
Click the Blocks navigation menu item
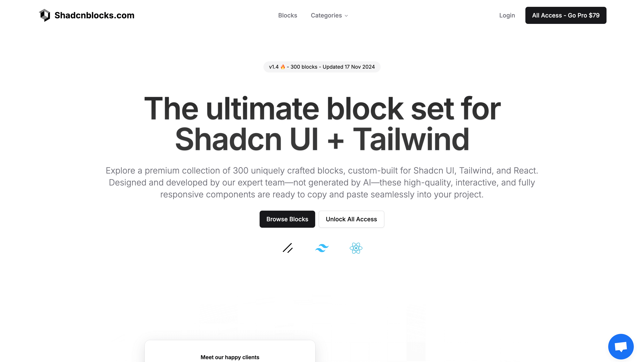tap(287, 15)
